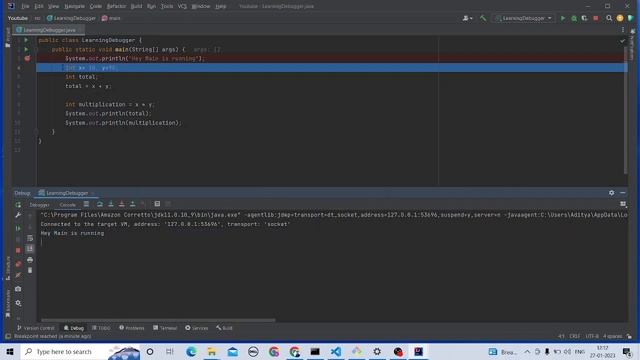Click Show Execution Point icon
640x360 pixels.
pyautogui.click(x=86, y=204)
